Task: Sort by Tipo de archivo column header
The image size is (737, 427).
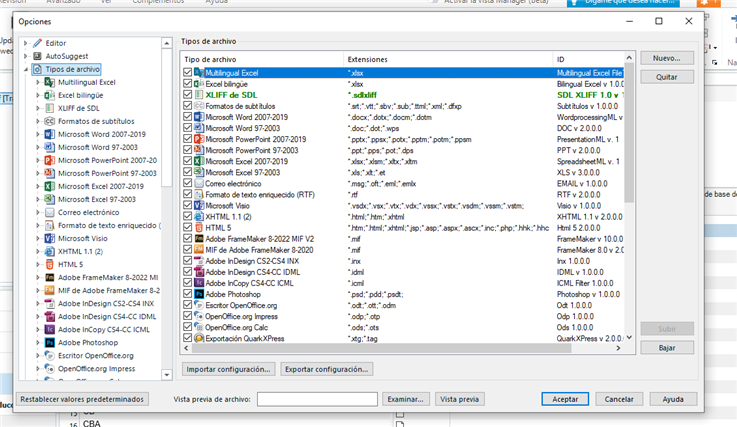Action: [x=262, y=59]
